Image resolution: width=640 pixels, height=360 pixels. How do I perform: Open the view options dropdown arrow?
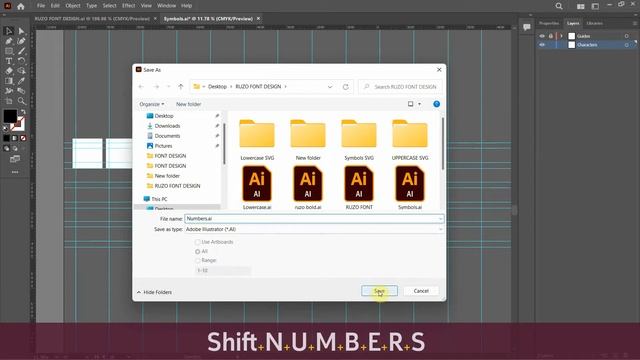tap(419, 104)
